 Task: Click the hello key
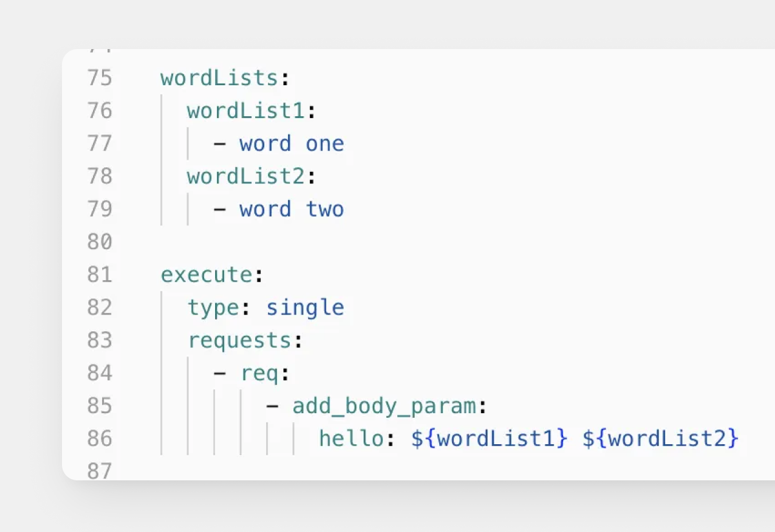(351, 440)
